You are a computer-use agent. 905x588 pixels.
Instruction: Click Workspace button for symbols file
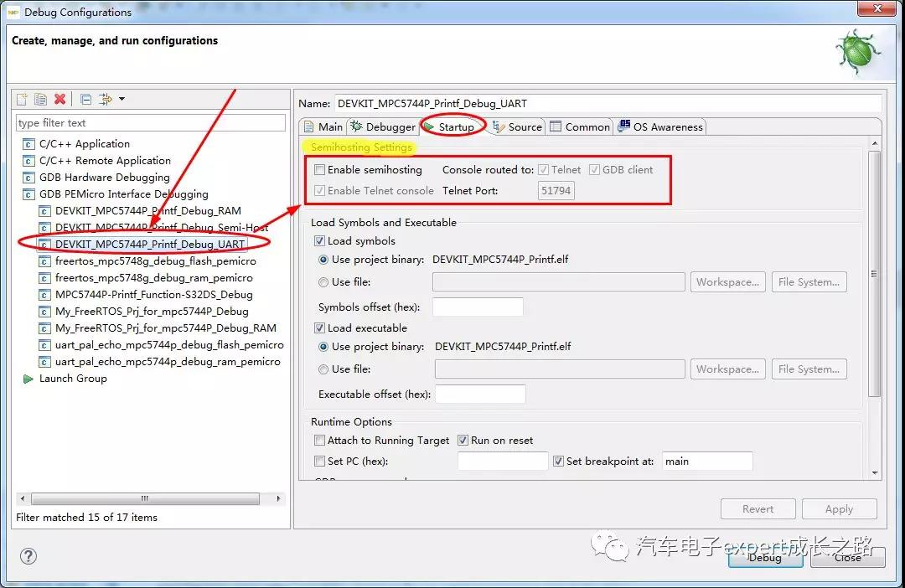tap(728, 282)
